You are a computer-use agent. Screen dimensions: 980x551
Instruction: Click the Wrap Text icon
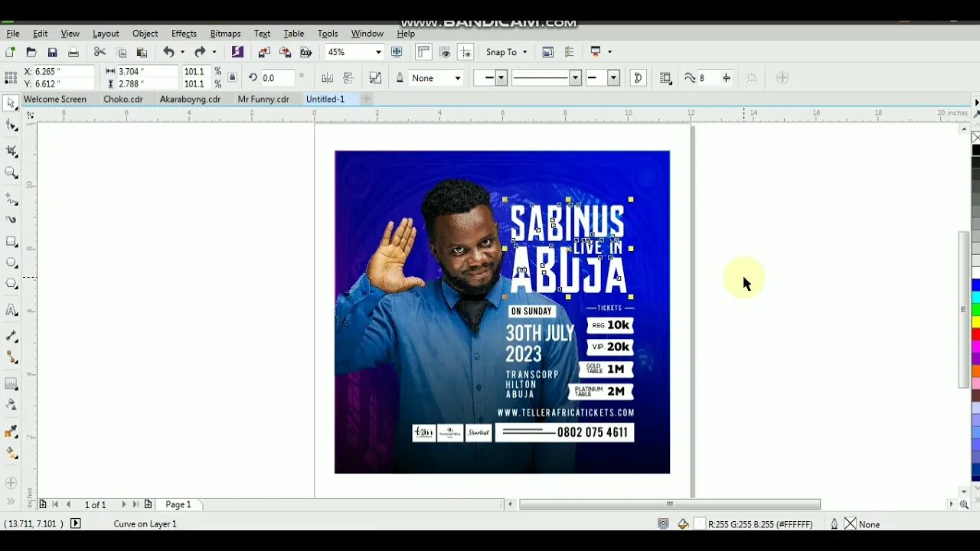coord(665,78)
